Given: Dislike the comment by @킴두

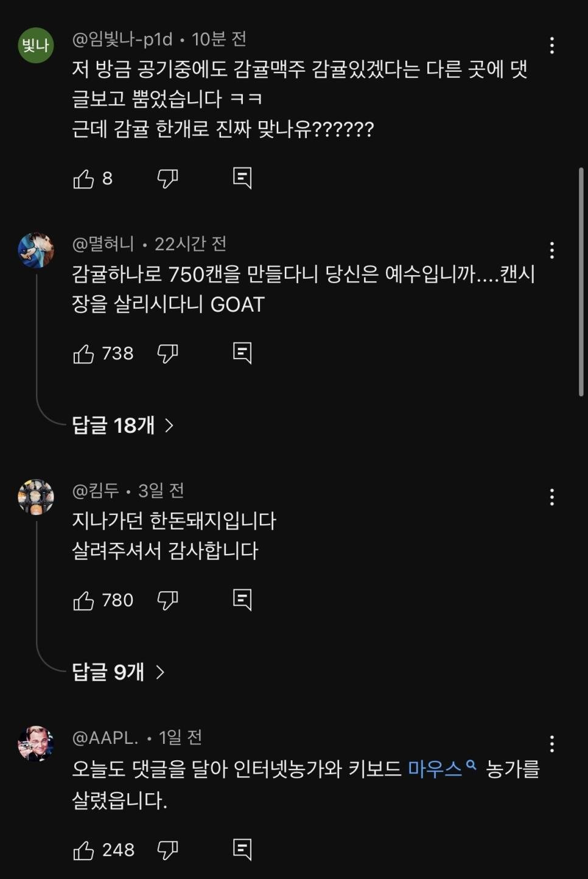Looking at the screenshot, I should tap(167, 601).
